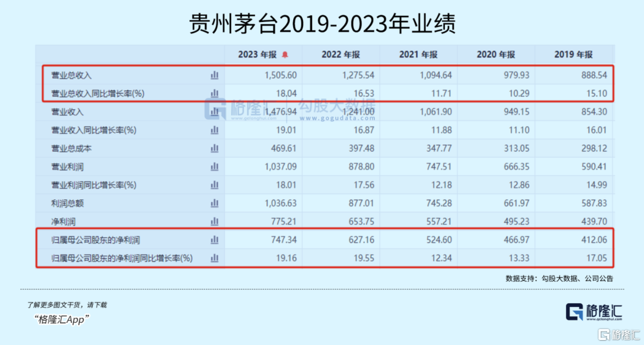Click 归属母公司股东的净利润同比增长率(%) label
The width and height of the screenshot is (644, 345).
pos(122,258)
